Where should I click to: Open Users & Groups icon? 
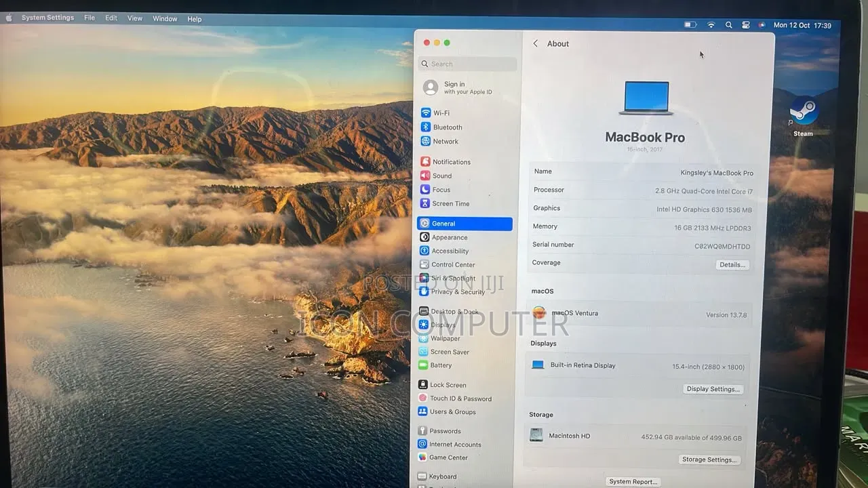point(423,411)
